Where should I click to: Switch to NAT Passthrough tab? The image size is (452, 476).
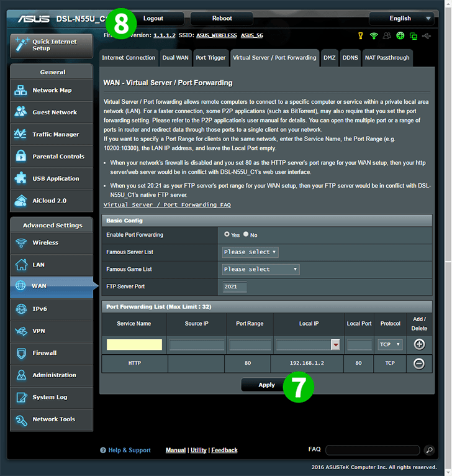point(387,58)
